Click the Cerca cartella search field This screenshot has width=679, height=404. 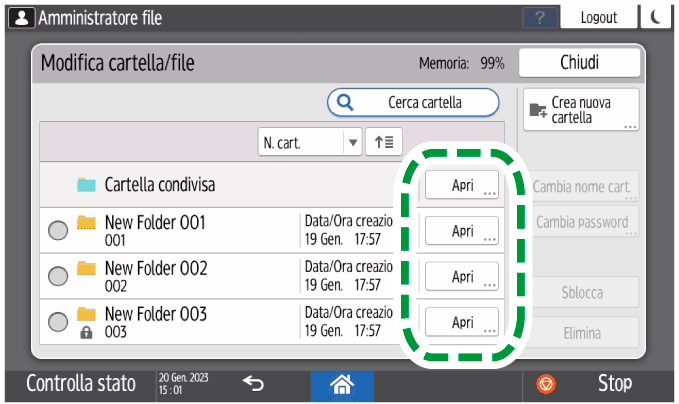click(x=413, y=102)
